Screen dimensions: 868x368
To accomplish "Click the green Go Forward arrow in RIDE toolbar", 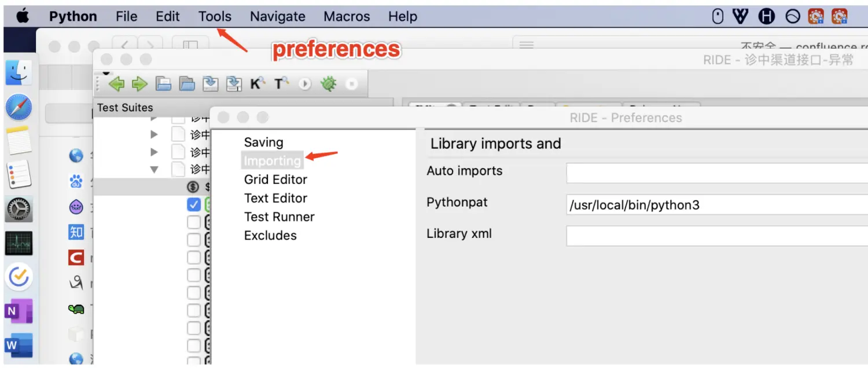I will [x=139, y=84].
